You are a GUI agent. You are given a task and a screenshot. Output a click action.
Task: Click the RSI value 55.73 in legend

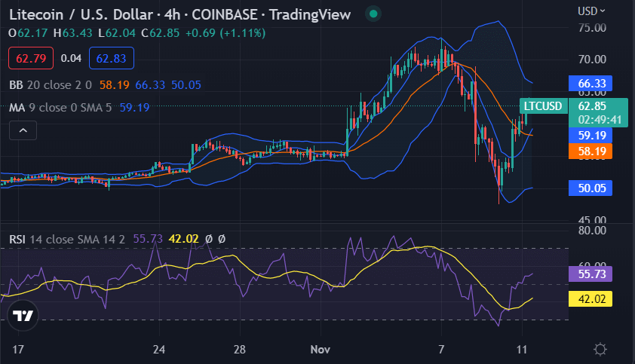pyautogui.click(x=148, y=239)
